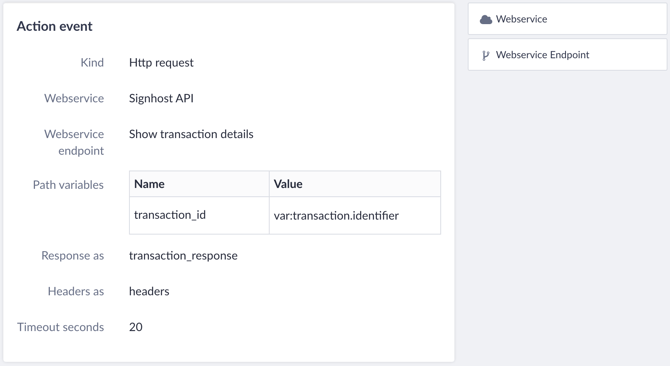The height and width of the screenshot is (366, 670).
Task: Click the Kind field label
Action: point(92,63)
